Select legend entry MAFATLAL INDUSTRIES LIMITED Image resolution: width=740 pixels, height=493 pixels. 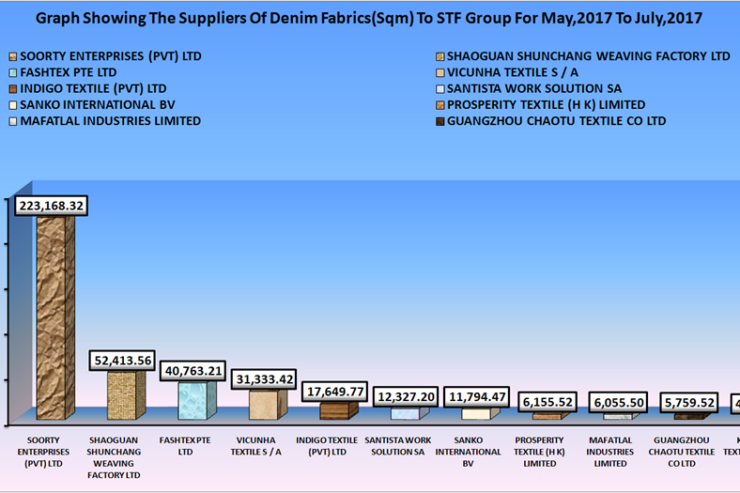coord(110,121)
